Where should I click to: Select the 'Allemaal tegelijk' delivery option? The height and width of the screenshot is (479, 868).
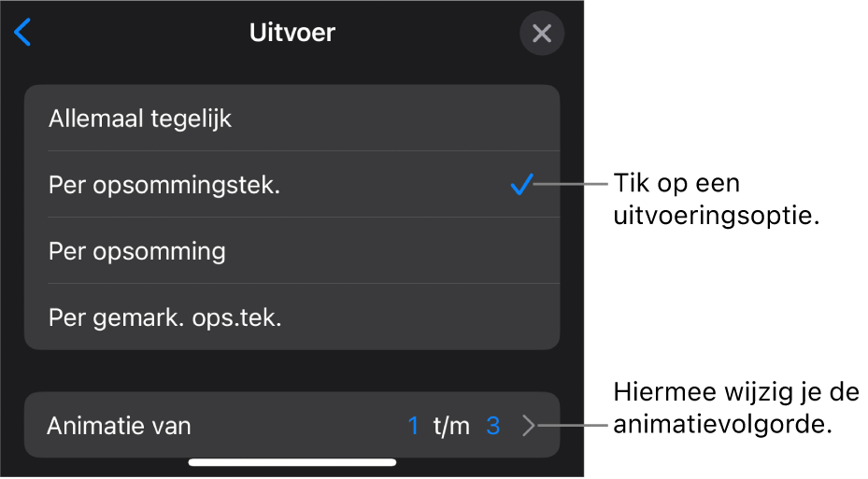(x=140, y=119)
